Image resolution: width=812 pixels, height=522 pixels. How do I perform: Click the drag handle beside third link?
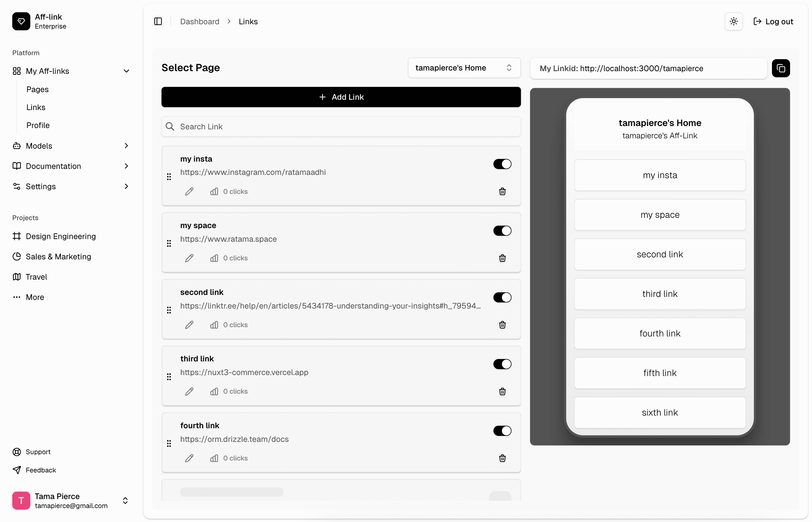coord(169,377)
